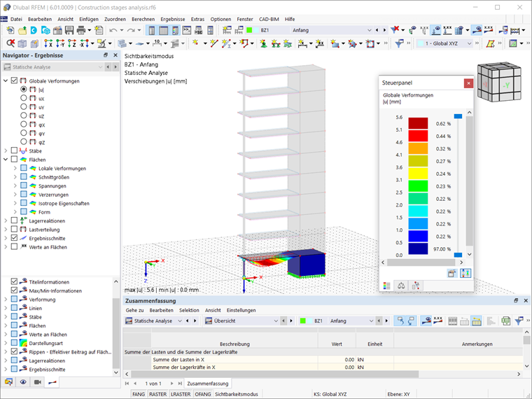Expand the Lastverteilung tree node
Screen dimensions: 532x399
6,230
